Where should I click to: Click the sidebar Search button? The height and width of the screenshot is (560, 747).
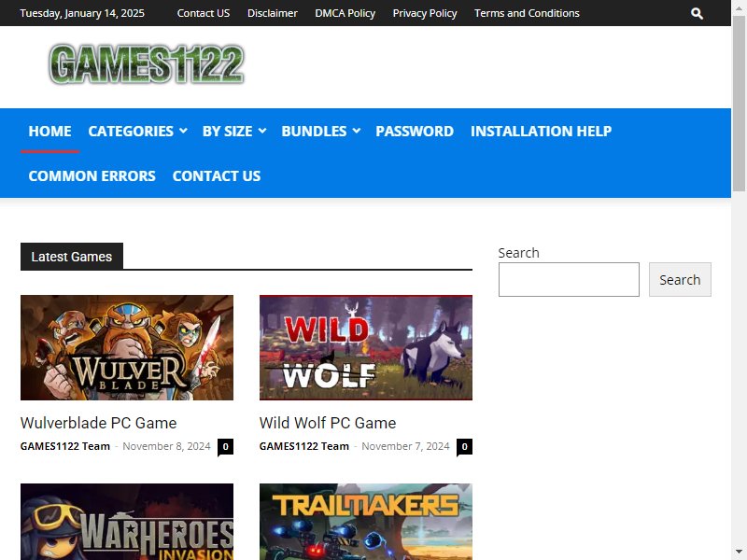(x=680, y=279)
